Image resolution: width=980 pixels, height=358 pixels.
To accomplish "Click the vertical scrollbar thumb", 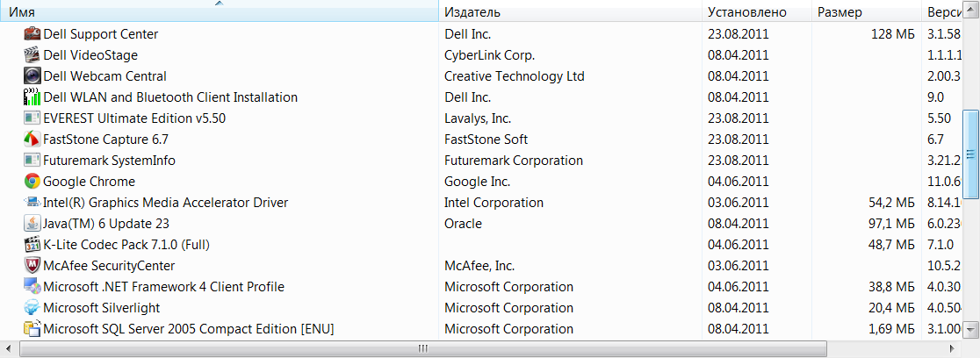I will (971, 154).
